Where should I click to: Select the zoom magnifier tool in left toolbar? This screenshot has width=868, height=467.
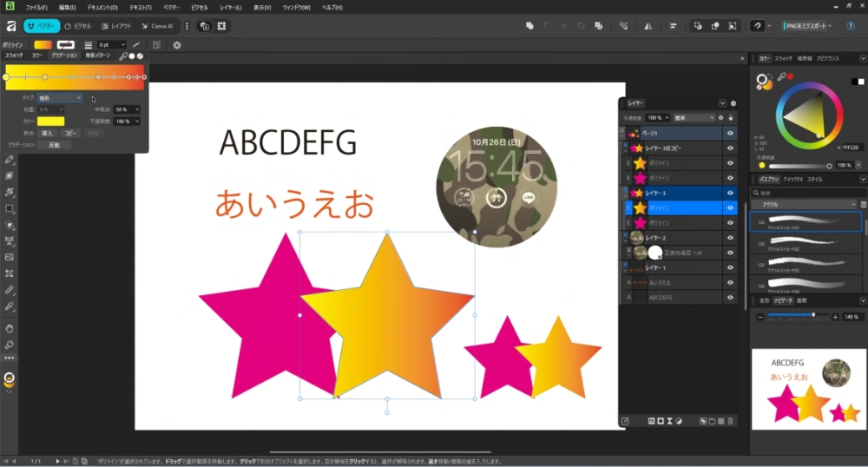click(10, 344)
